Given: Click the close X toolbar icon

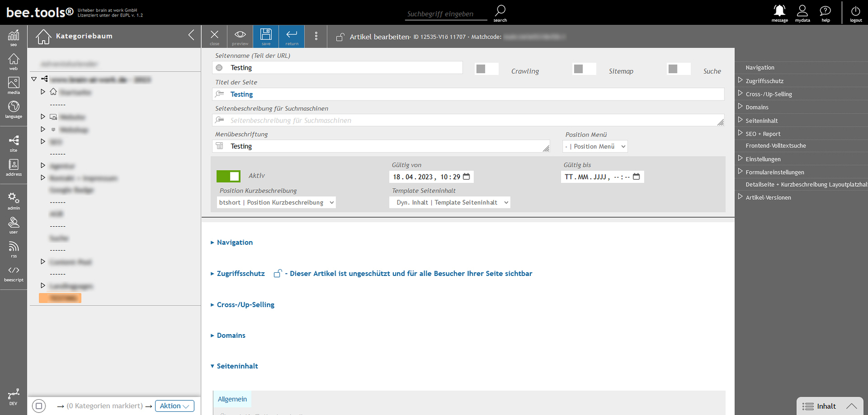Looking at the screenshot, I should 214,36.
